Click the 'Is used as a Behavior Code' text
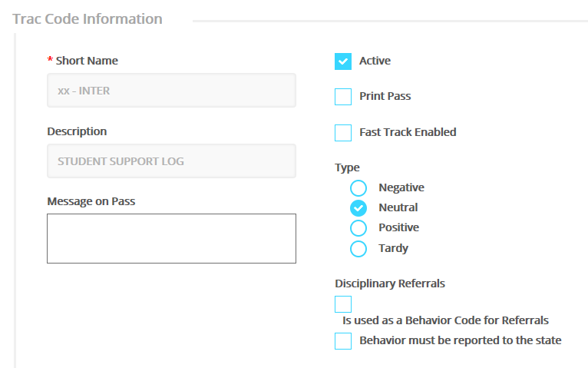588x368 pixels. [445, 320]
